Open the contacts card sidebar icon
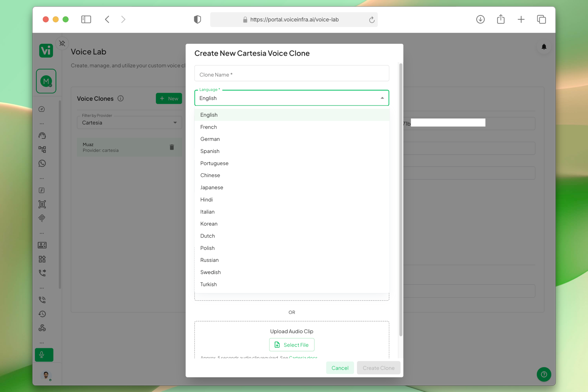 pos(42,245)
